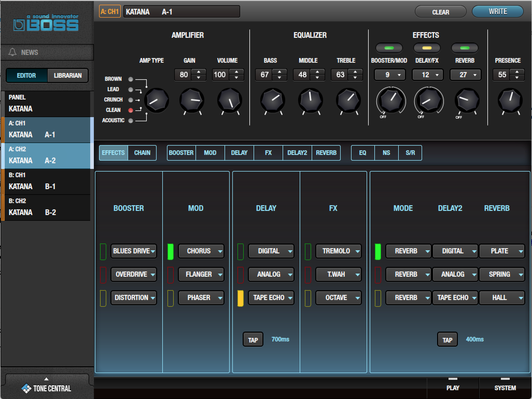This screenshot has width=532, height=399.
Task: Toggle the yellow DELAY/FX effect button
Action: point(427,48)
